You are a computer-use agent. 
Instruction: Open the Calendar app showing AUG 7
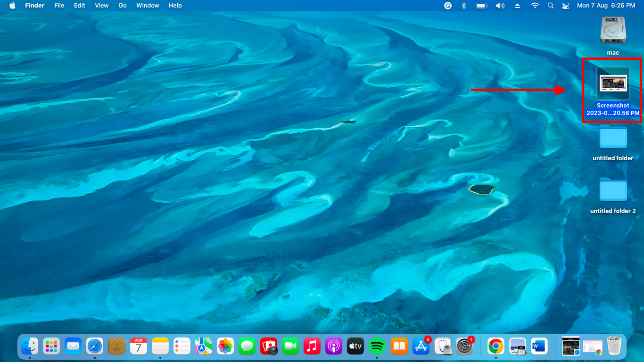(x=139, y=346)
